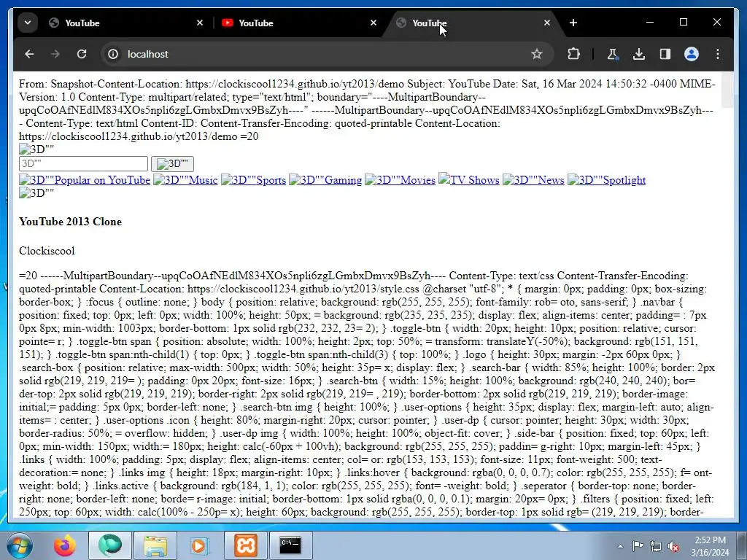Screen dimensions: 747x560
Task: Close the third YouTube tab
Action: (x=547, y=23)
